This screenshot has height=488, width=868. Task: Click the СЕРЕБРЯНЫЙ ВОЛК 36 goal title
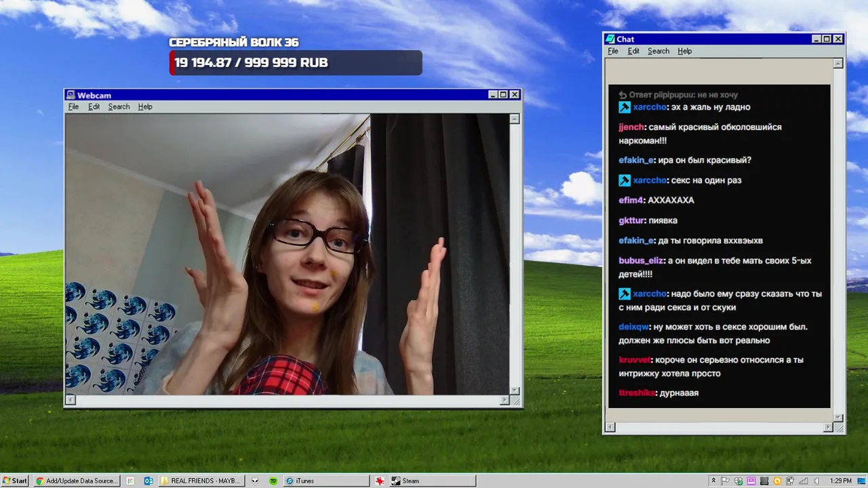[x=234, y=43]
